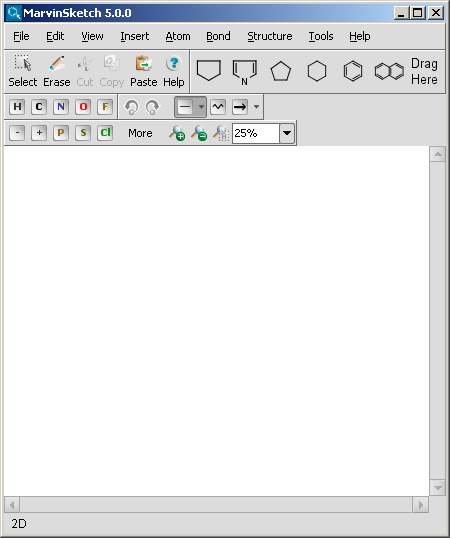The height and width of the screenshot is (538, 450).
Task: Open the Atom menu
Action: (178, 36)
